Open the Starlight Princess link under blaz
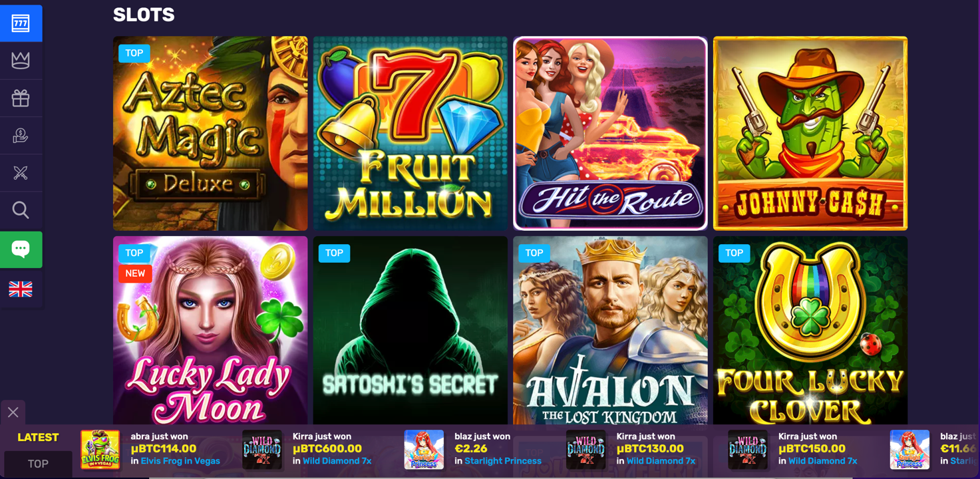This screenshot has width=980, height=479. 503,461
